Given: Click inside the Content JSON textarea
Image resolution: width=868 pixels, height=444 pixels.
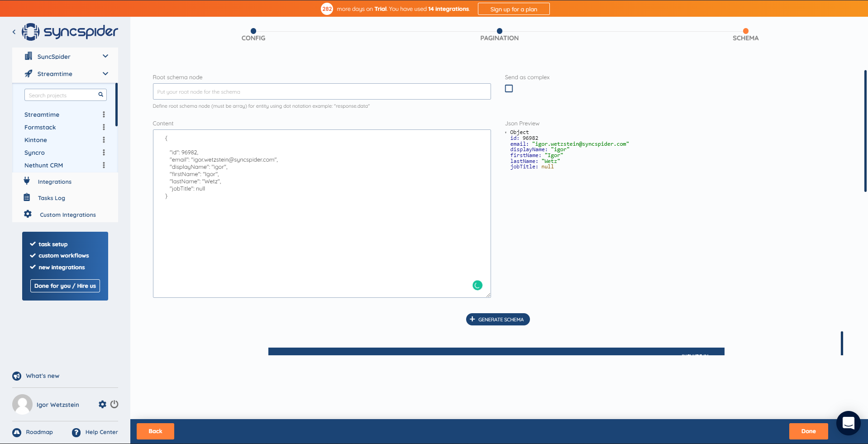Looking at the screenshot, I should click(322, 214).
